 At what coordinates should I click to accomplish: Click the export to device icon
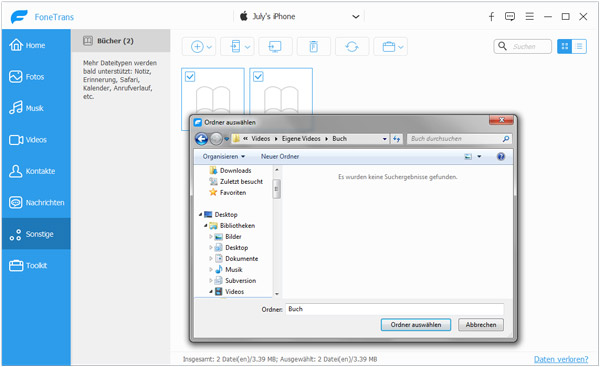click(x=235, y=47)
